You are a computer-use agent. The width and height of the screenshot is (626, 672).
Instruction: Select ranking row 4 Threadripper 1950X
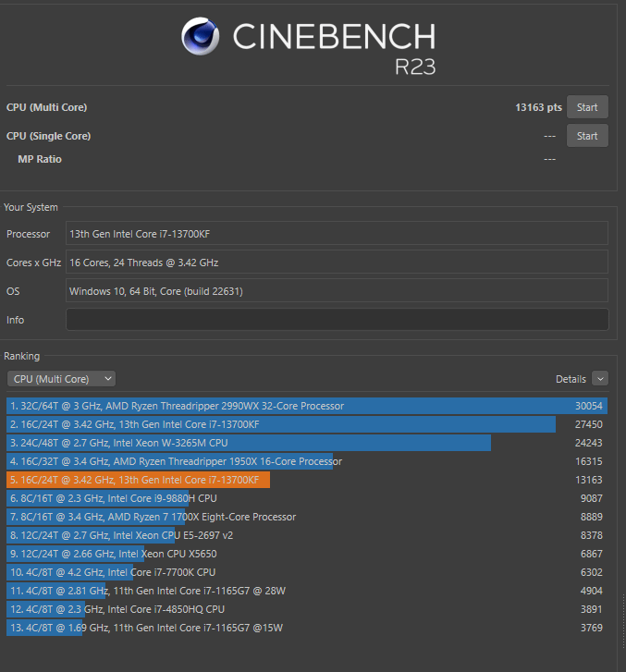(x=307, y=461)
